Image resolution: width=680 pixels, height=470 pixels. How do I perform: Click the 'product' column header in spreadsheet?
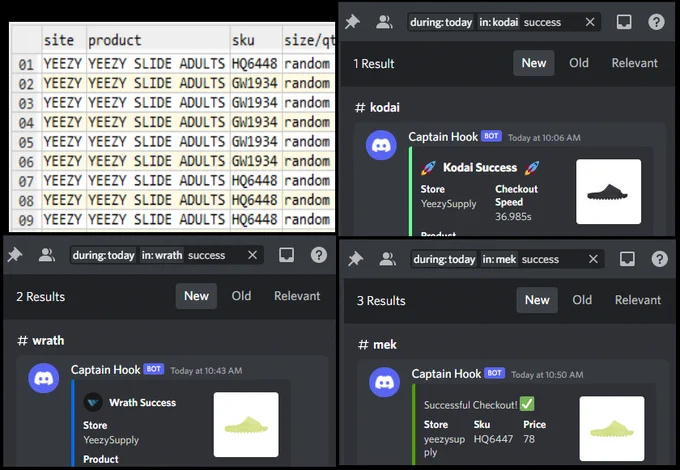[x=158, y=39]
